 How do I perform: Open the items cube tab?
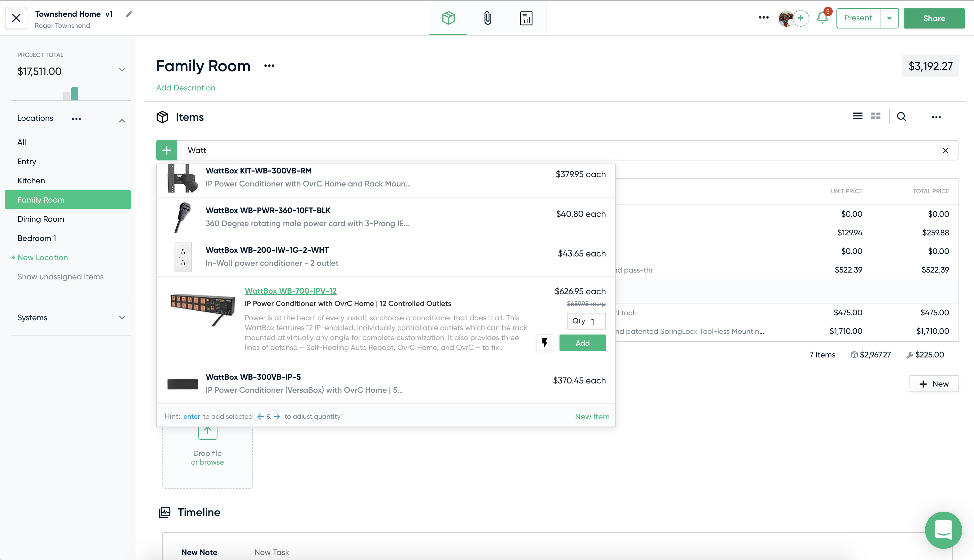[448, 18]
